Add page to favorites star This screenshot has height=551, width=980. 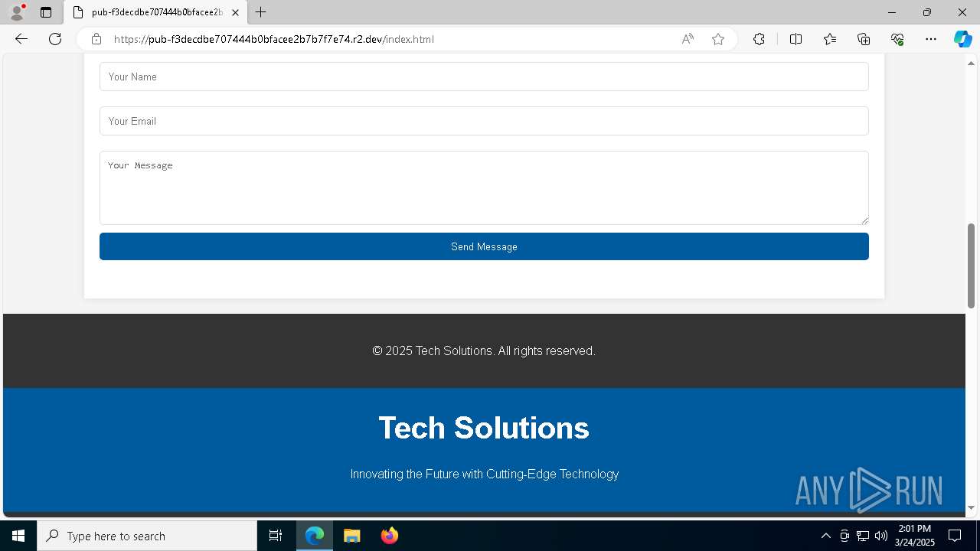click(x=718, y=39)
